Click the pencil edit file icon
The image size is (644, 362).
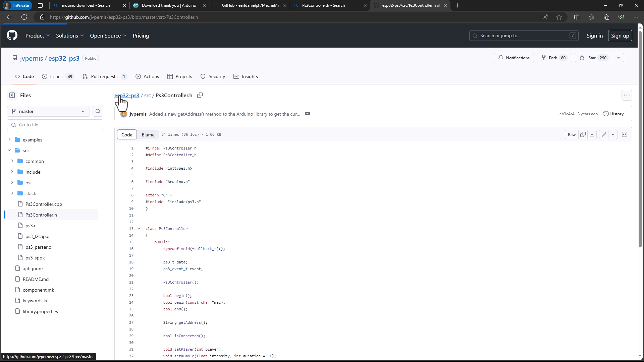[604, 135]
